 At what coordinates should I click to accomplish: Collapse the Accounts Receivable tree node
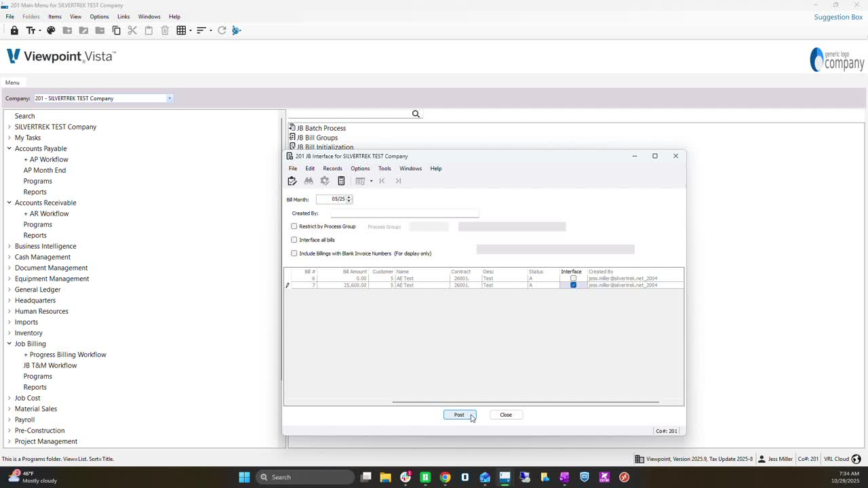[x=9, y=203]
